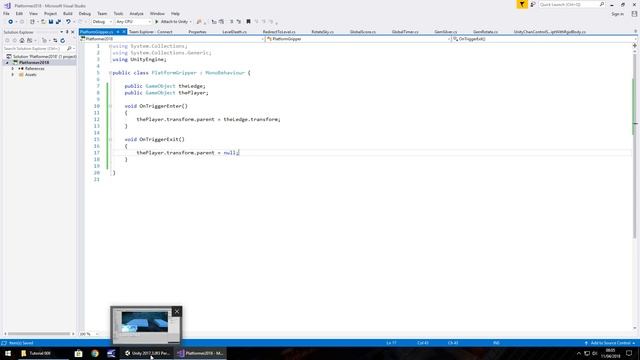This screenshot has width=640, height=360.
Task: Switch to the LevelDeath.cs tab
Action: point(234,32)
